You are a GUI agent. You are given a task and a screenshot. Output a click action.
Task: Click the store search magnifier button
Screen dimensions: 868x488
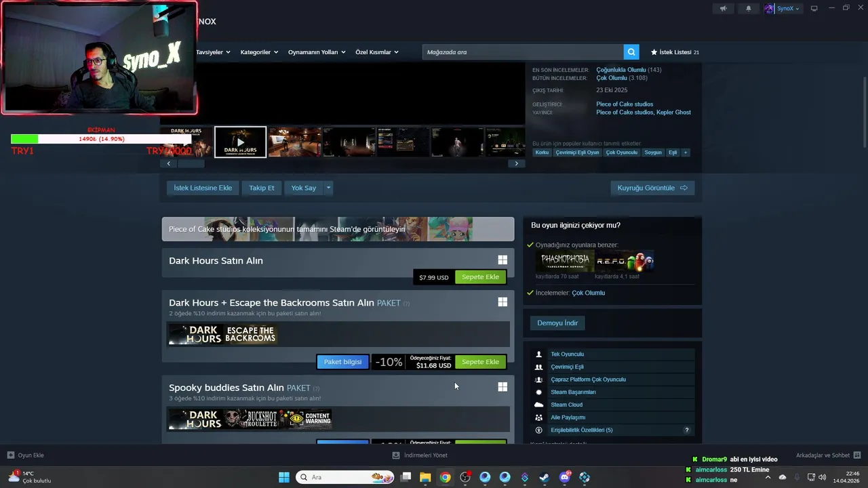pyautogui.click(x=631, y=52)
